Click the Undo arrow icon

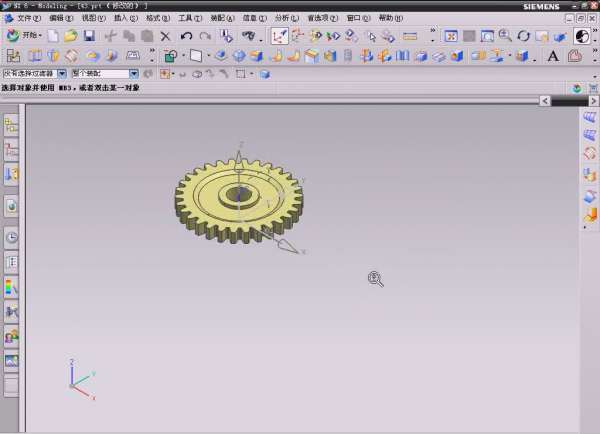187,36
